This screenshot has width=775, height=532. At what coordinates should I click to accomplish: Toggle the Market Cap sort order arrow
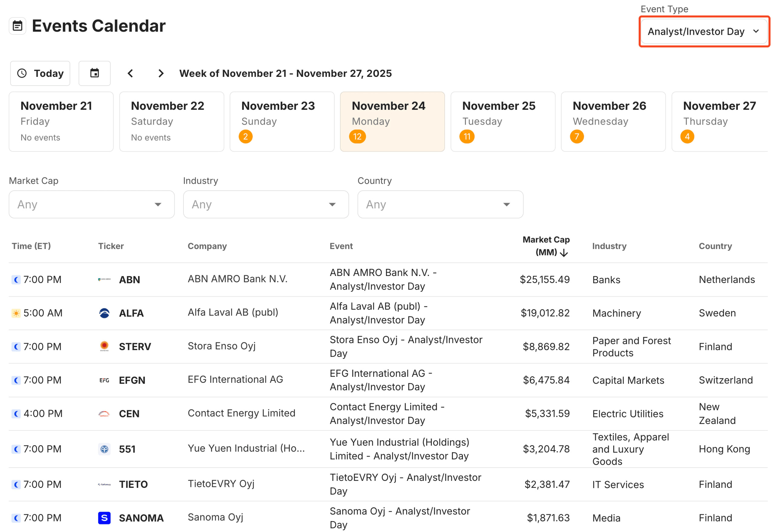click(564, 253)
